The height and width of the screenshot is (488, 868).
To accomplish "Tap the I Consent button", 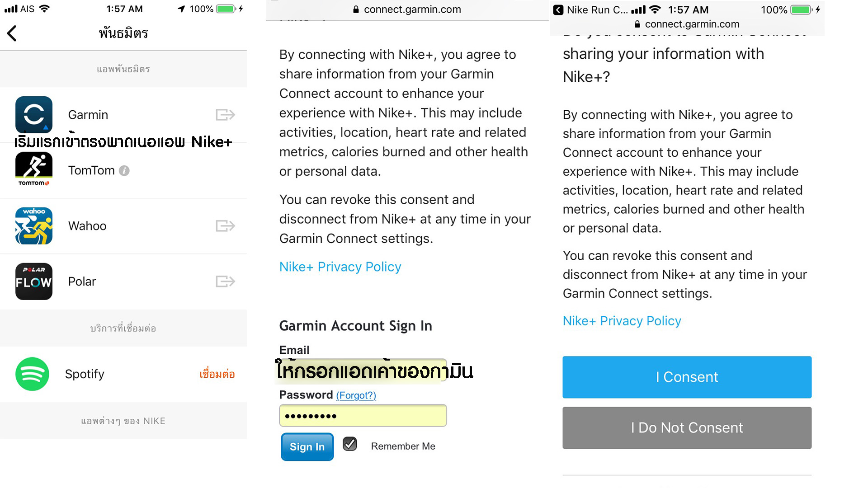I will pos(687,377).
